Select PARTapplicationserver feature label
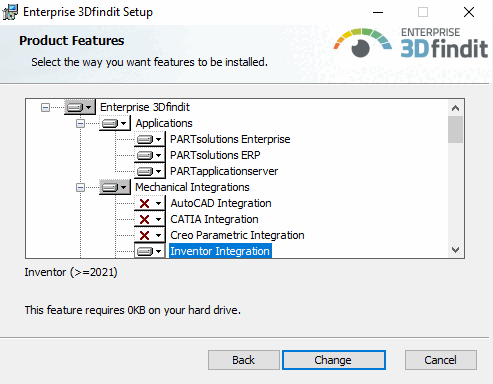493x384 pixels. (224, 171)
